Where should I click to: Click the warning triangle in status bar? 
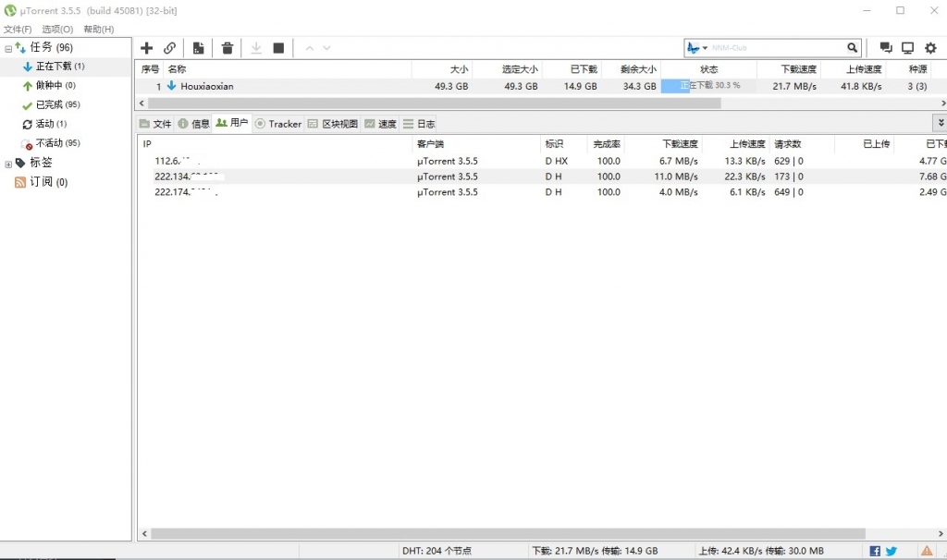pos(927,551)
